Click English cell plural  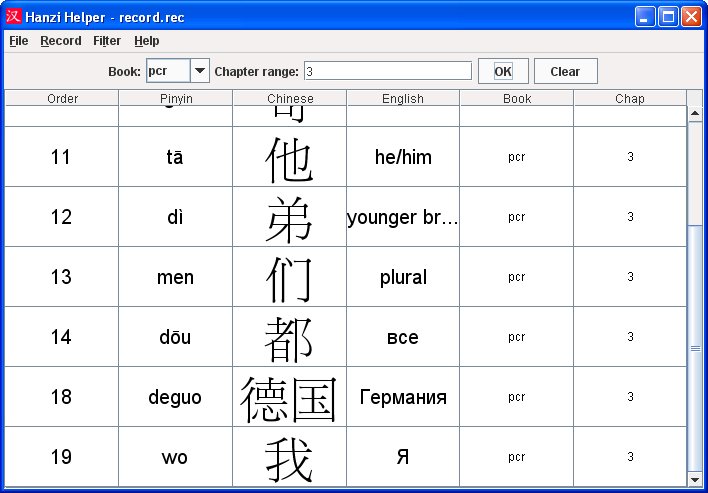[x=403, y=277]
